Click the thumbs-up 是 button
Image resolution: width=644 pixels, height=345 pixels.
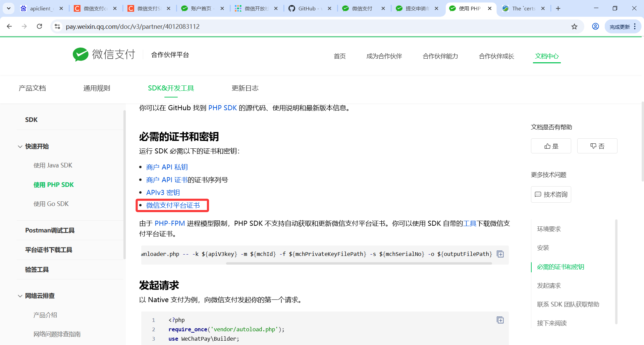tap(551, 146)
